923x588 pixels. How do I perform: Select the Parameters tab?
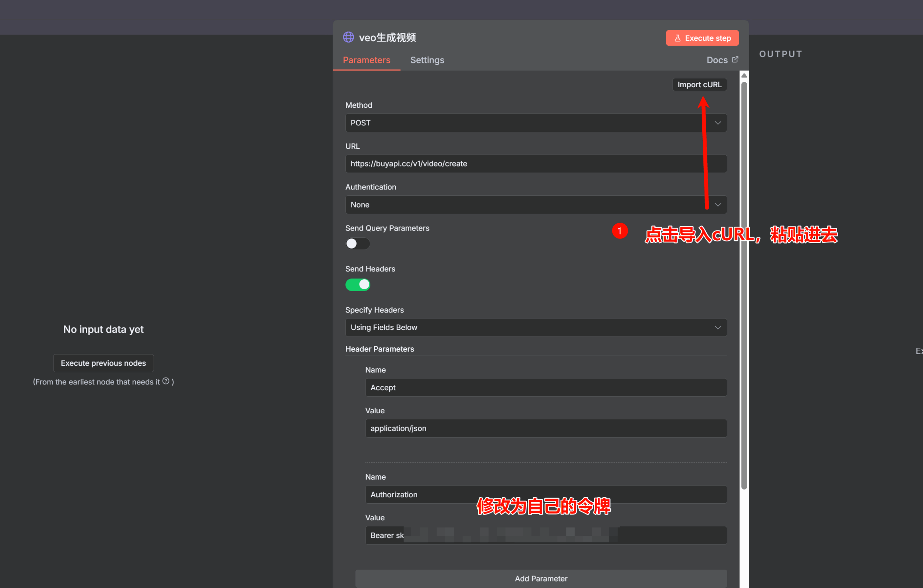coord(366,60)
